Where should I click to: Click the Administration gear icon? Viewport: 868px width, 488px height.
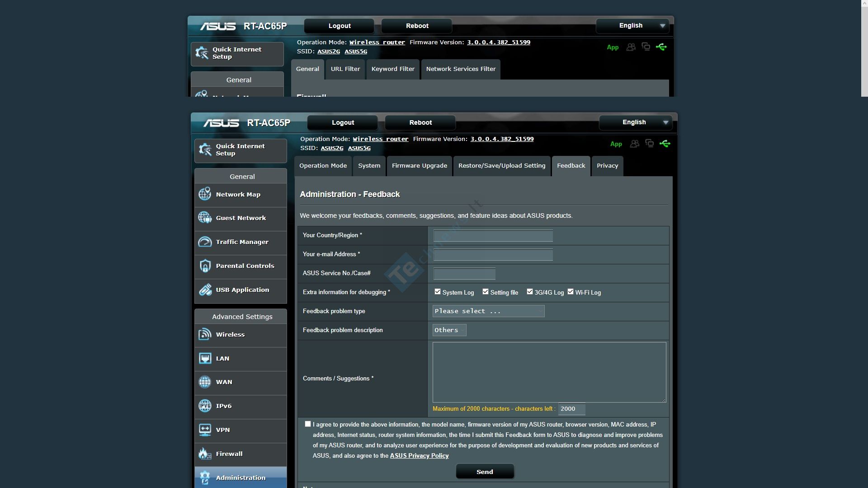coord(205,478)
